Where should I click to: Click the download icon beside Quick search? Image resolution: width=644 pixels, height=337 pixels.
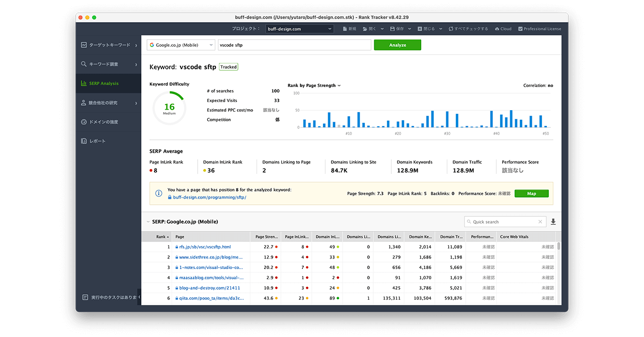(x=553, y=222)
